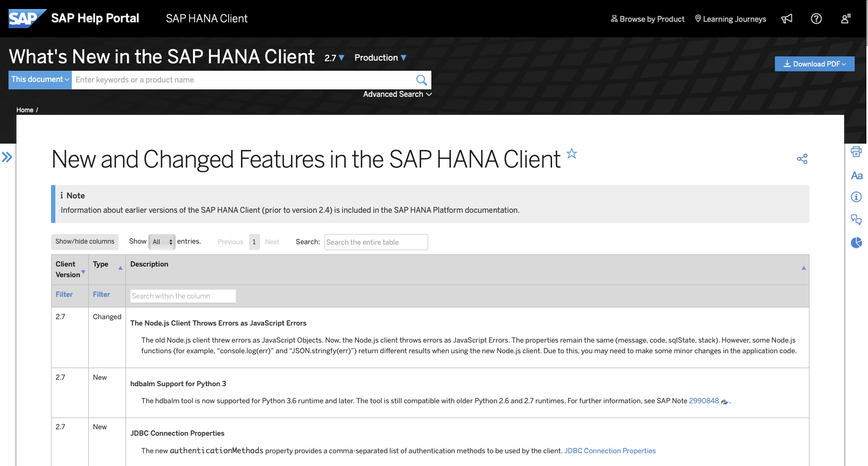Open the Show entries All selector
This screenshot has height=466, width=868.
[162, 242]
